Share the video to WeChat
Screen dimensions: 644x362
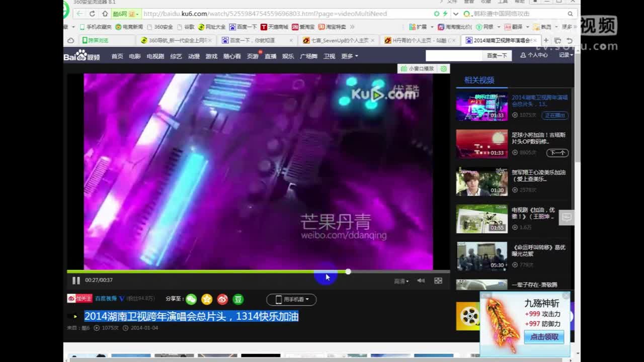coord(190,299)
